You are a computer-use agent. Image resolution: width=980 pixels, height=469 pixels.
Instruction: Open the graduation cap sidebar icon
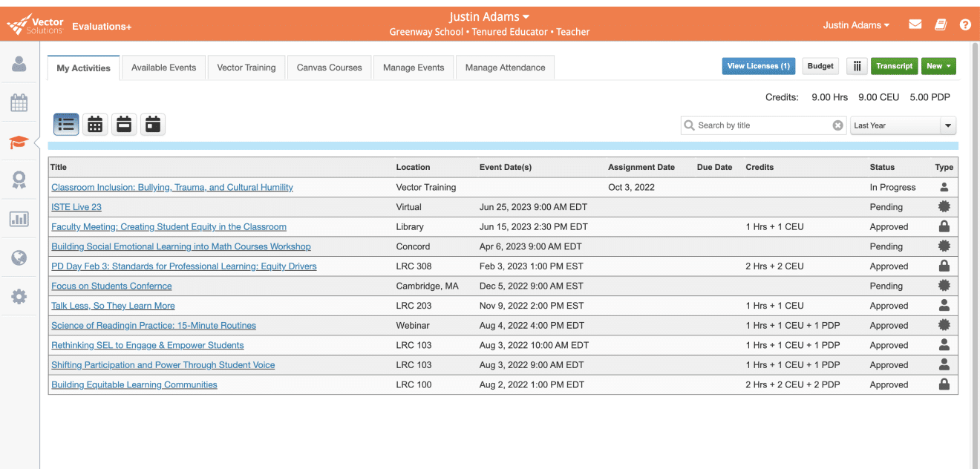(x=19, y=142)
